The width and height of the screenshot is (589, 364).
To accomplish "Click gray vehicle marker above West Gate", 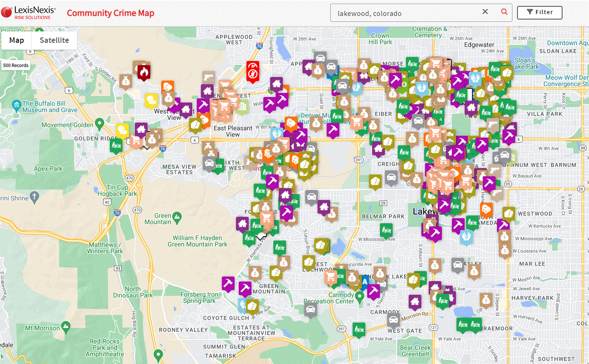I will 394,319.
